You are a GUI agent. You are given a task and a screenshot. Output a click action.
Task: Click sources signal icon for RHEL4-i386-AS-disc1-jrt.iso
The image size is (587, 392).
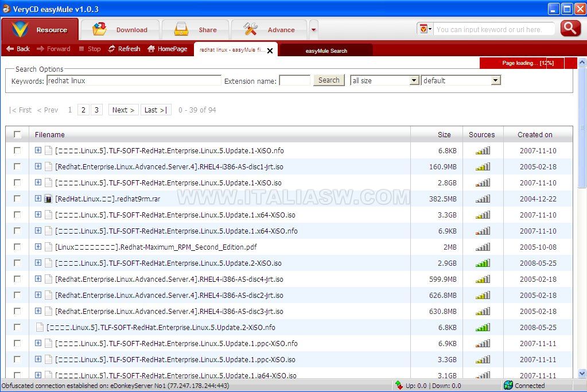coord(483,166)
